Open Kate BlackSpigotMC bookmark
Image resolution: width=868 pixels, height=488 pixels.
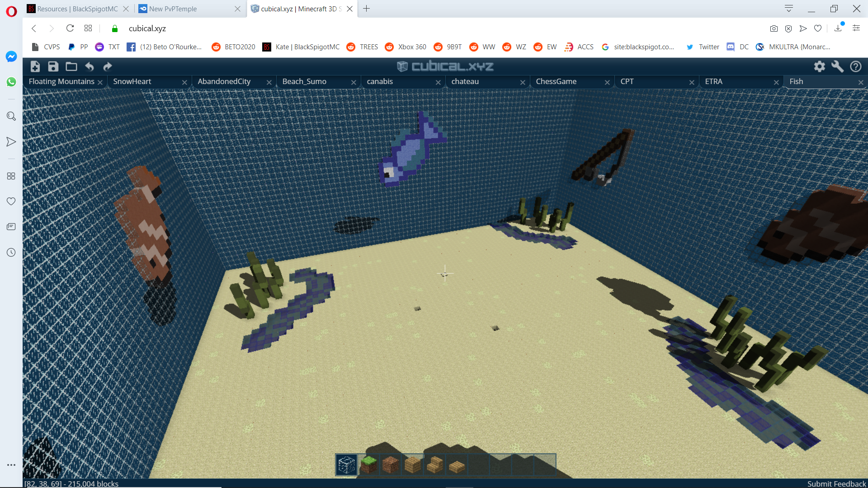[x=301, y=47]
